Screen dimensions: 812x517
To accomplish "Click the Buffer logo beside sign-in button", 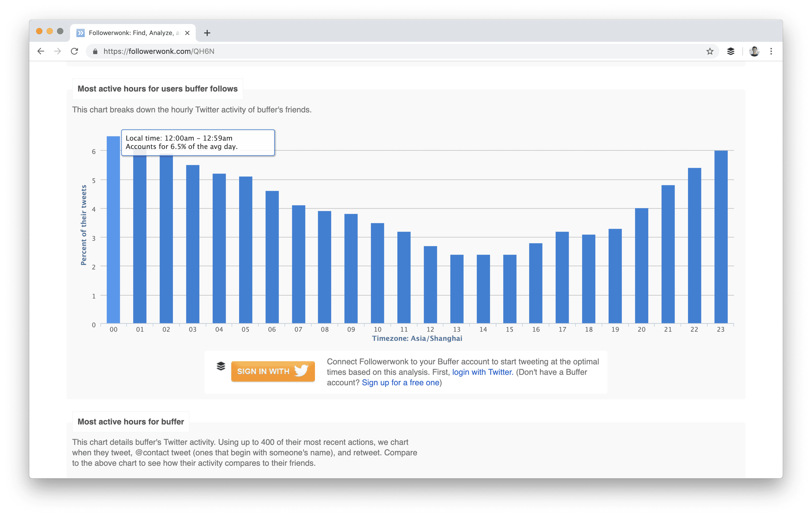I will (221, 366).
